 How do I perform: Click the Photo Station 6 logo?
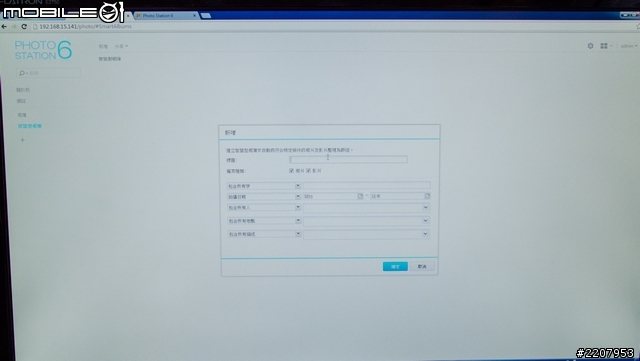(43, 50)
